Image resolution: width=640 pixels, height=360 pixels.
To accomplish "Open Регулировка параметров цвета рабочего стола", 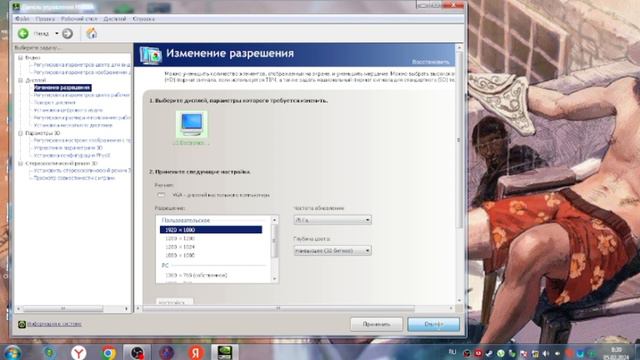I will click(82, 95).
